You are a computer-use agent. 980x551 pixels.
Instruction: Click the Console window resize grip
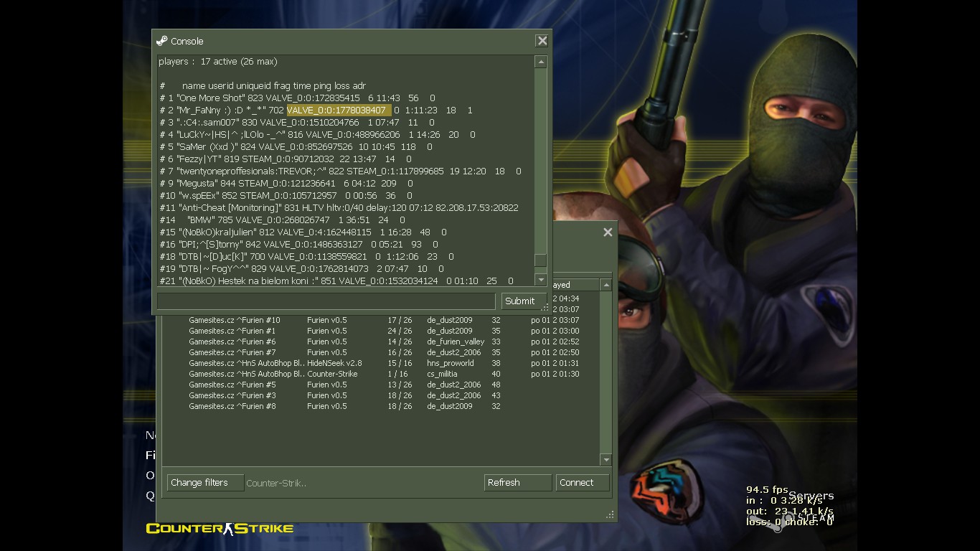545,308
